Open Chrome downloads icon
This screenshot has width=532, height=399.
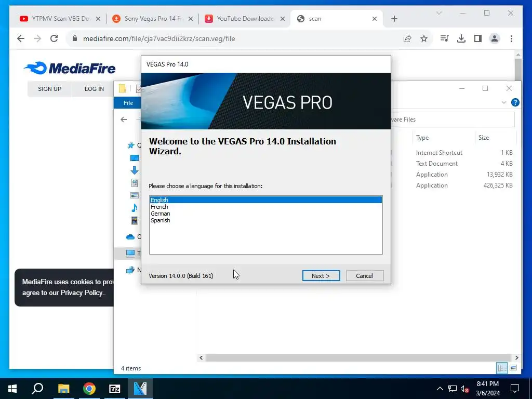pos(461,38)
